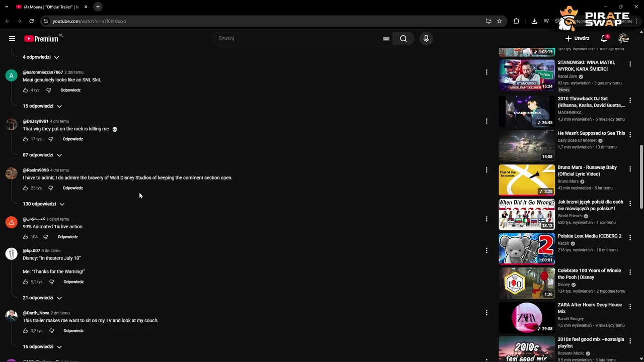Reply to @Rasim9898 via Odpowiedz
Image resolution: width=644 pixels, height=362 pixels.
click(x=72, y=188)
